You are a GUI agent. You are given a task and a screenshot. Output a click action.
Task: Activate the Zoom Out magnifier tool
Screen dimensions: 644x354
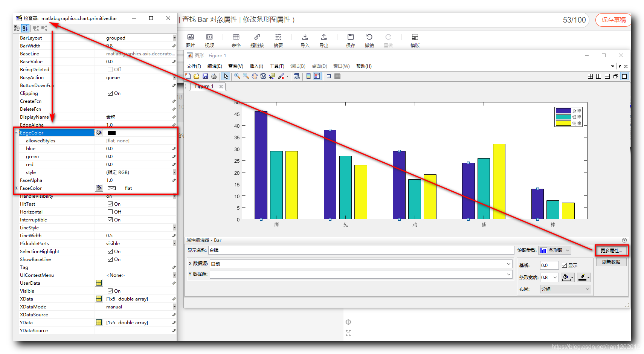(x=246, y=76)
